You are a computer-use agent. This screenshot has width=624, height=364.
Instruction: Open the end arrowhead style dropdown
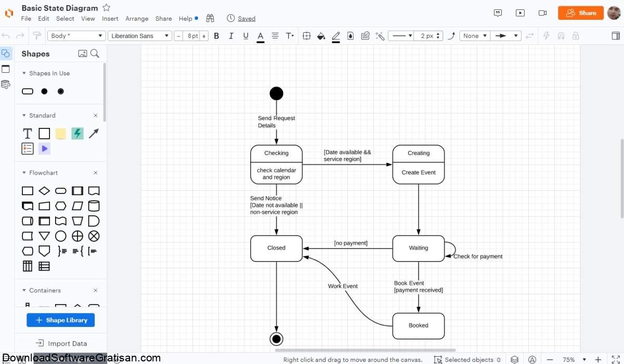(506, 36)
